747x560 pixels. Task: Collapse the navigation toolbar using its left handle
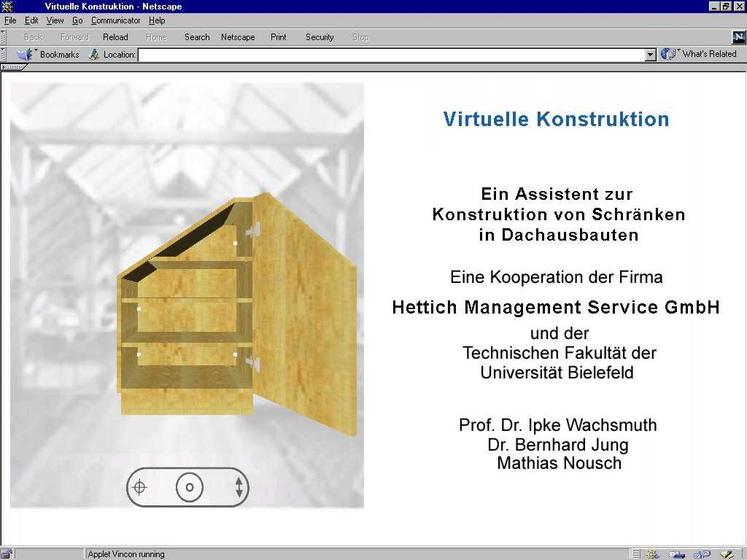pyautogui.click(x=3, y=37)
